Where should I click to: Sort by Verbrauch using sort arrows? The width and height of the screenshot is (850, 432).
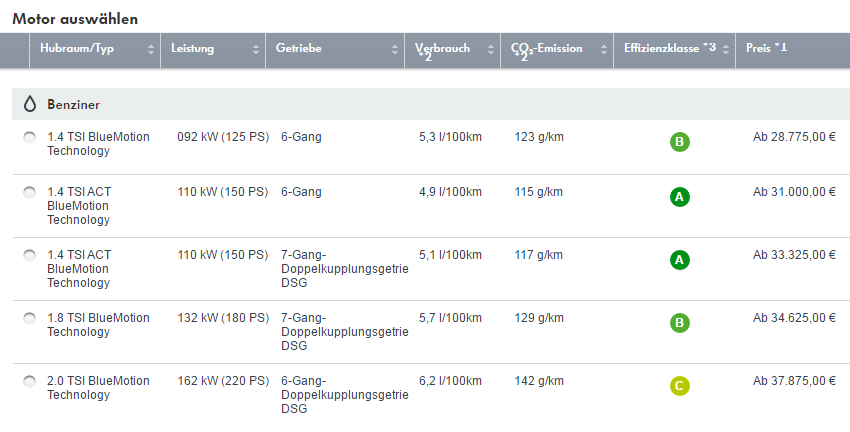pyautogui.click(x=490, y=50)
